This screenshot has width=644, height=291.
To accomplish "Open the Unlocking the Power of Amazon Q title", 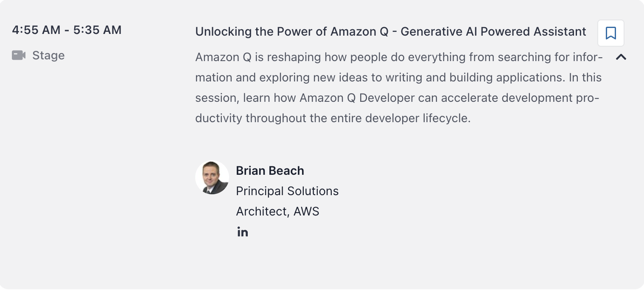I will (x=391, y=32).
